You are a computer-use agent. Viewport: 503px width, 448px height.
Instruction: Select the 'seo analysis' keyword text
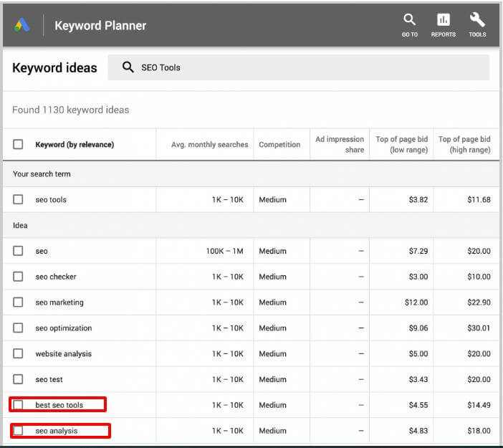pos(57,431)
